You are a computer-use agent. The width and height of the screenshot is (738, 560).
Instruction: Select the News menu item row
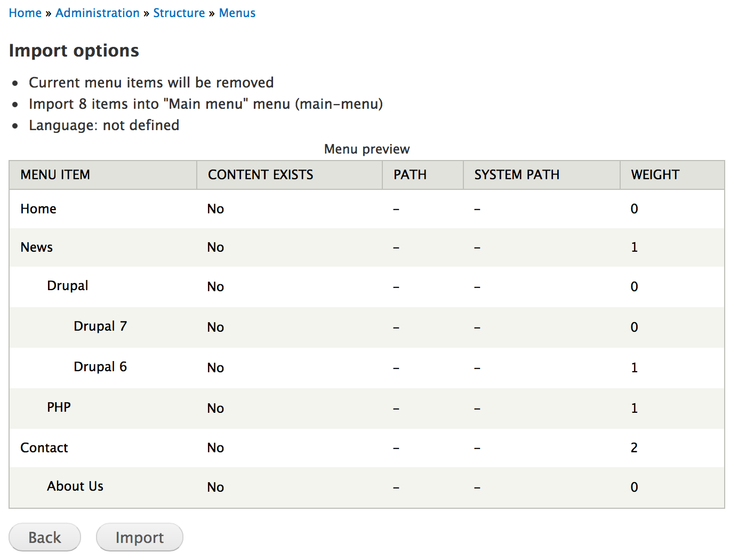36,247
